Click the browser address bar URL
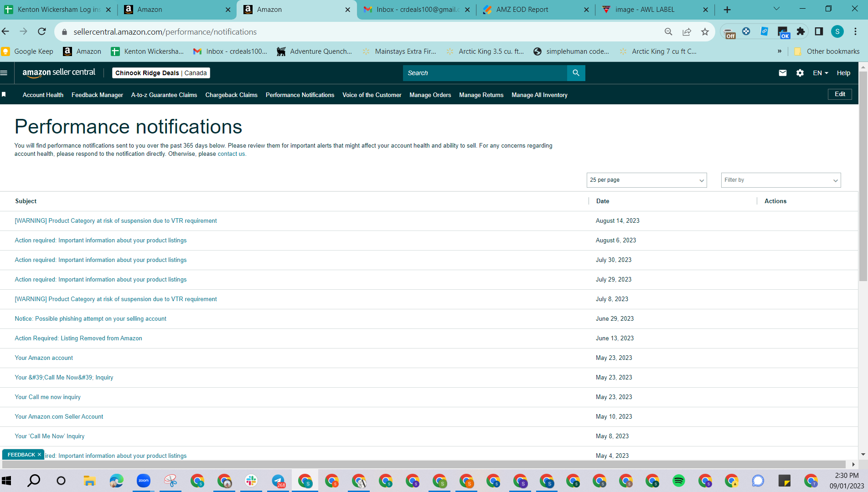Image resolution: width=868 pixels, height=492 pixels. [x=165, y=32]
